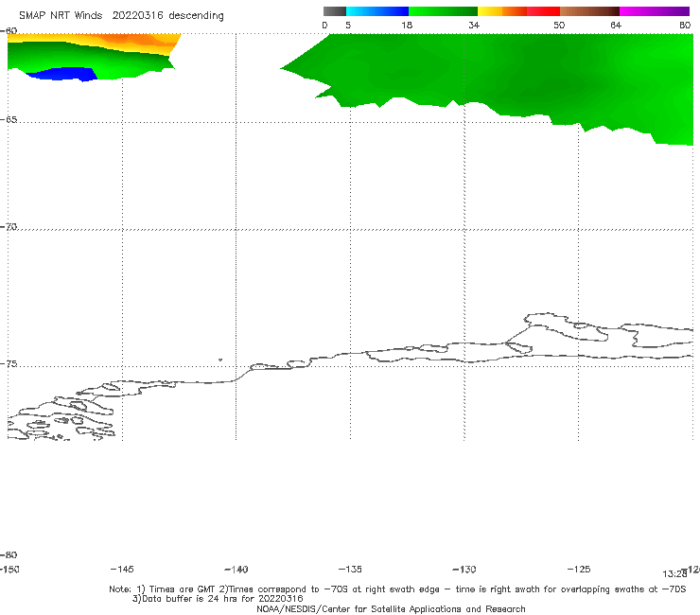Viewport: 700px width, 615px height.
Task: Click the title "SMAP NRT Winds 20220316 descending"
Action: [x=121, y=15]
